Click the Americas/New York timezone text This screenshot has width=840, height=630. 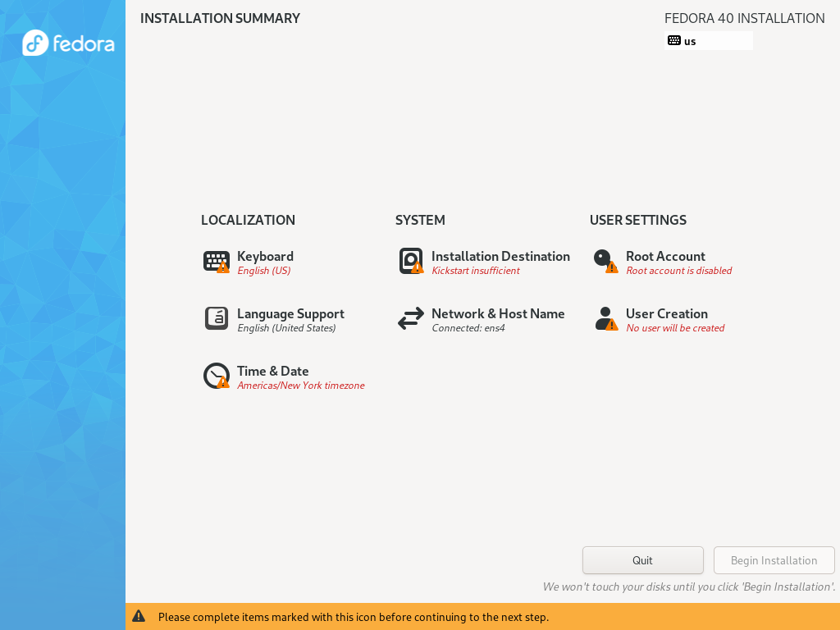pos(300,386)
